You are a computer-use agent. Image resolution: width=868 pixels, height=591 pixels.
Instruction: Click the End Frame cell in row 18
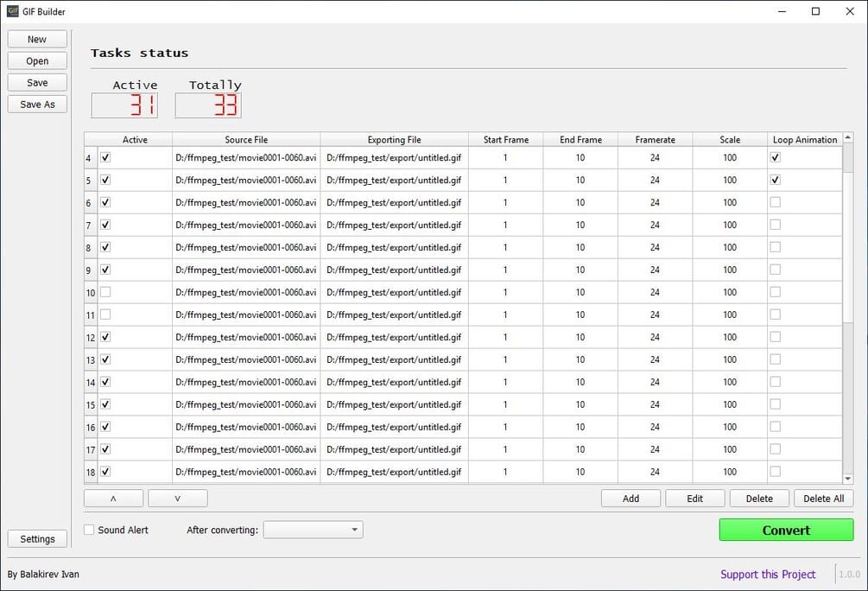pos(580,472)
